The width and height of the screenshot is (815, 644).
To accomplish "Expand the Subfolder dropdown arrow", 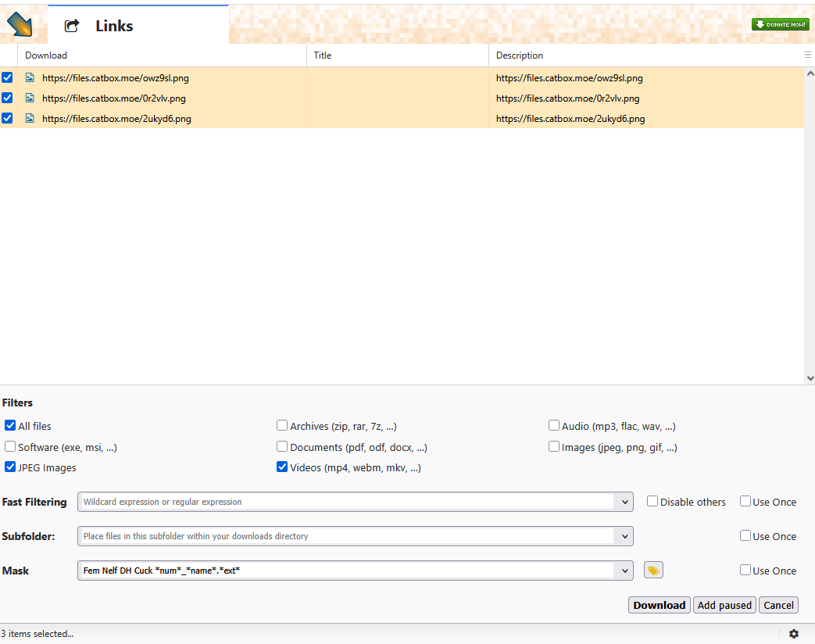I will pyautogui.click(x=624, y=536).
